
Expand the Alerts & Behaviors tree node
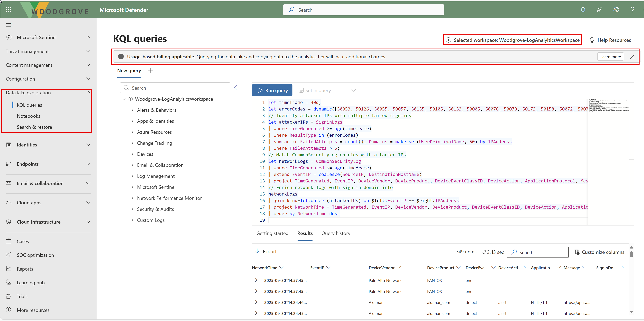pyautogui.click(x=132, y=110)
